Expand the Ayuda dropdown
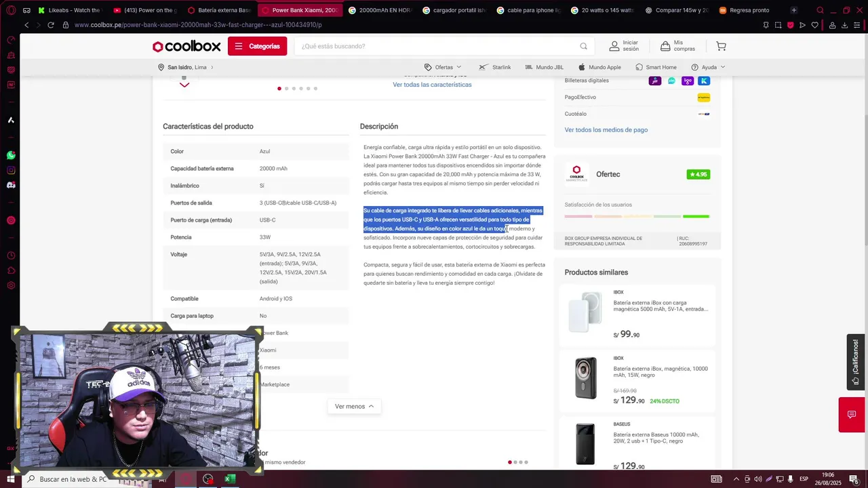Viewport: 868px width, 488px height. [x=708, y=67]
